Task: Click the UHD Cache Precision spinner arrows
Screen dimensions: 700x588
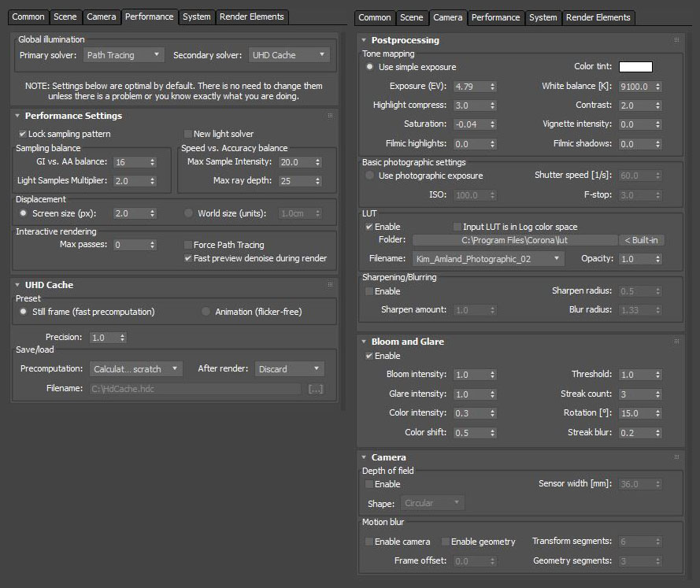Action: pyautogui.click(x=122, y=338)
